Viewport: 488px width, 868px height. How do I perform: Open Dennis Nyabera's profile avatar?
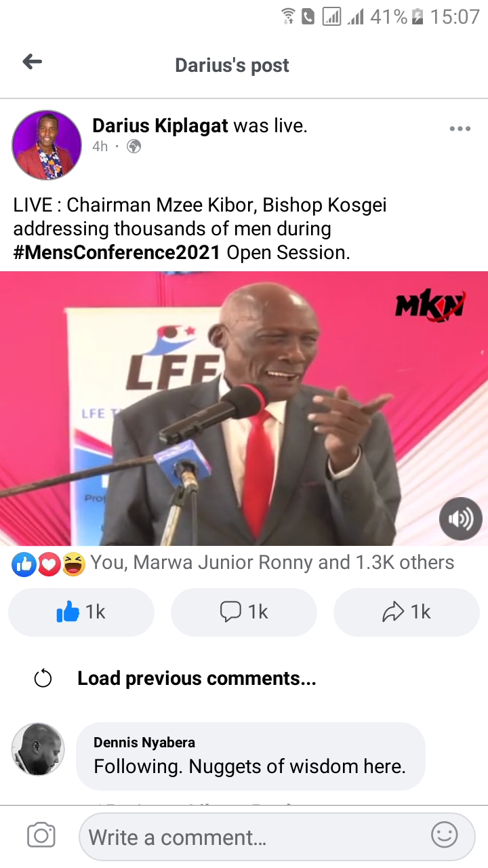(38, 749)
